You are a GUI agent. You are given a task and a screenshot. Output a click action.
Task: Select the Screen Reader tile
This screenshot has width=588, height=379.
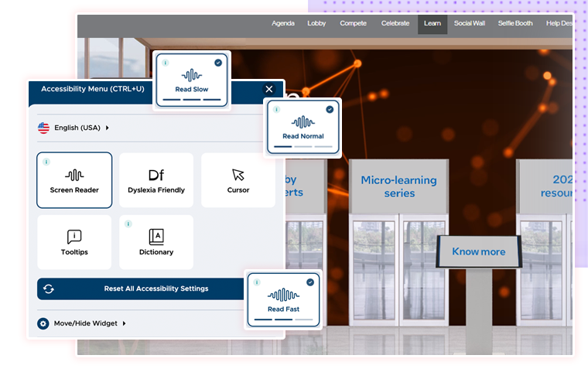point(74,180)
